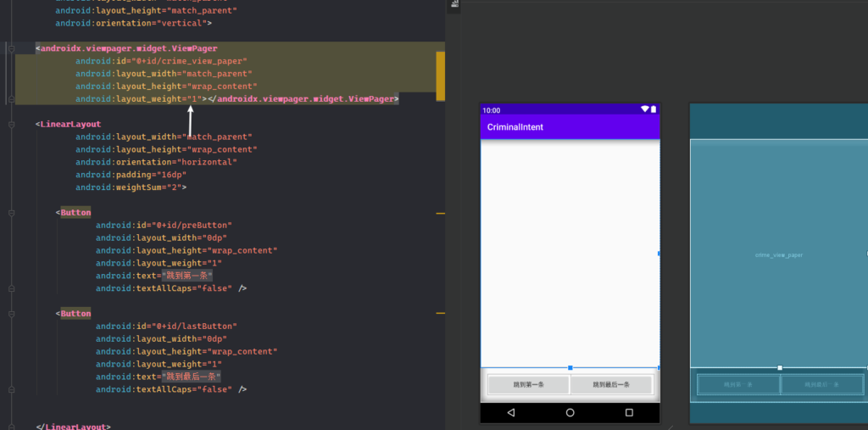Select the 跳到第一条 button in design preview
Image resolution: width=868 pixels, height=430 pixels.
pos(529,384)
